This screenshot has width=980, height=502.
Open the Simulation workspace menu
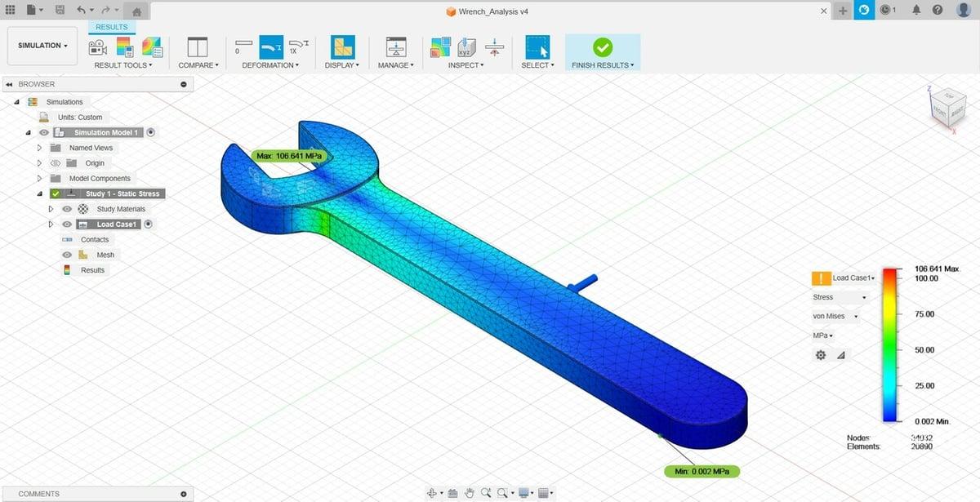[42, 46]
